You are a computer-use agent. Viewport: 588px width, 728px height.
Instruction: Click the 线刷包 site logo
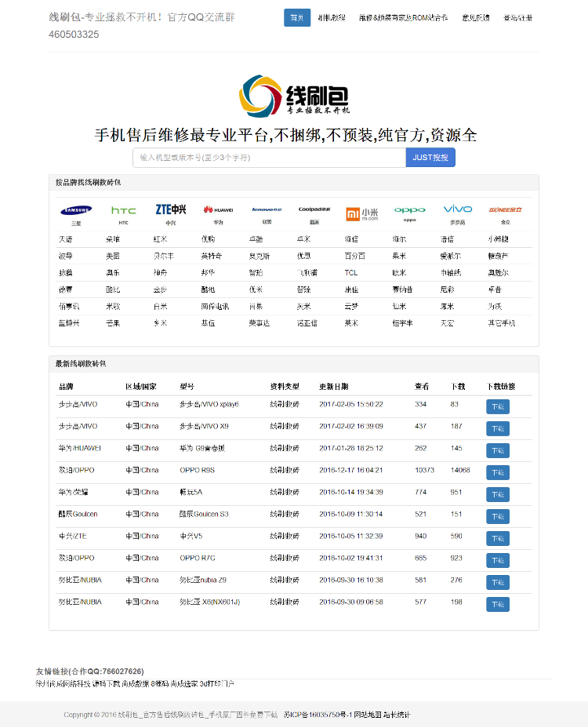coord(294,96)
